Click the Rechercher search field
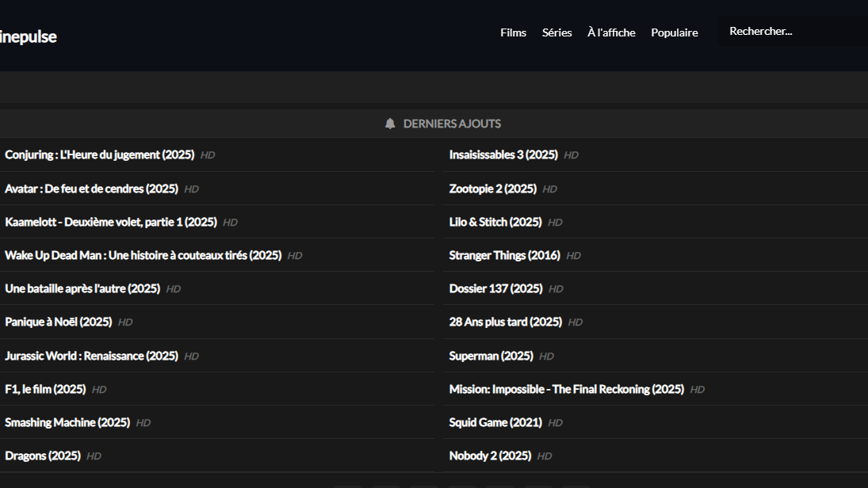 [x=791, y=32]
